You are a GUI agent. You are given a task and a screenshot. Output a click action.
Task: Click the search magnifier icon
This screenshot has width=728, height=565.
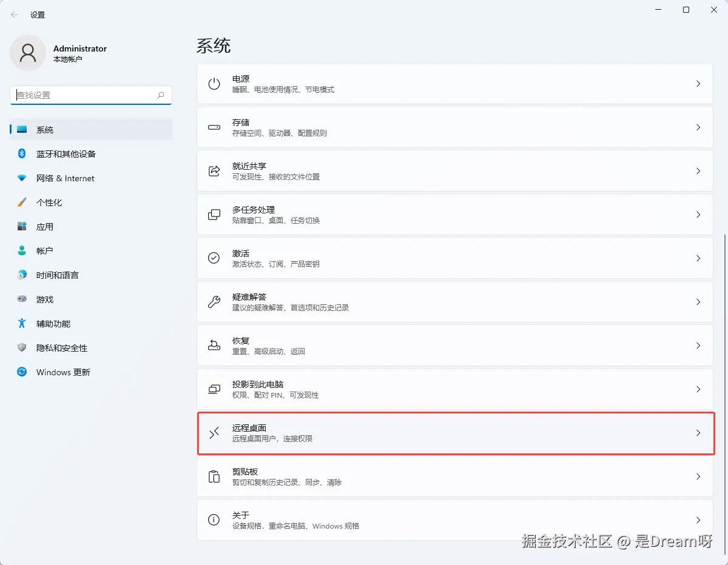(161, 95)
